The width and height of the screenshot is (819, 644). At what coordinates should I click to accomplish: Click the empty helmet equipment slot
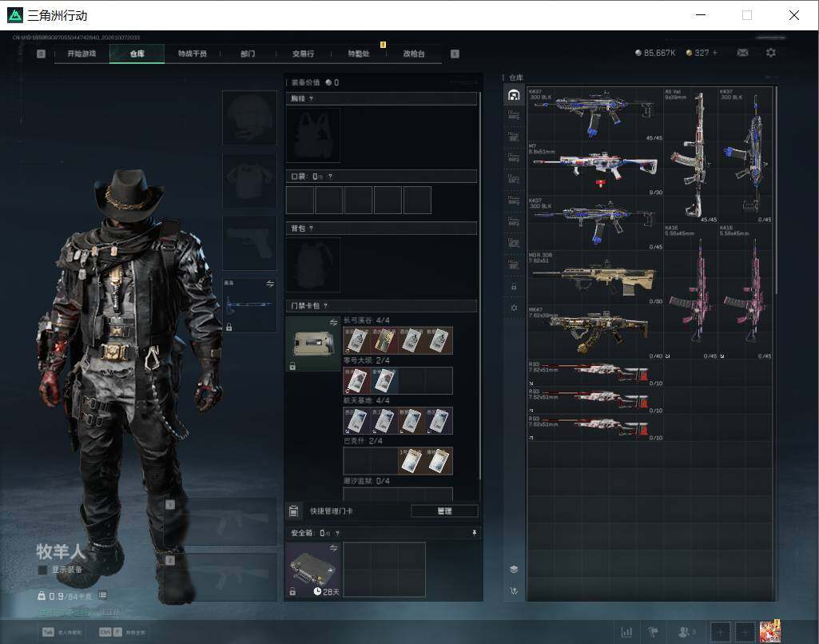(x=249, y=117)
